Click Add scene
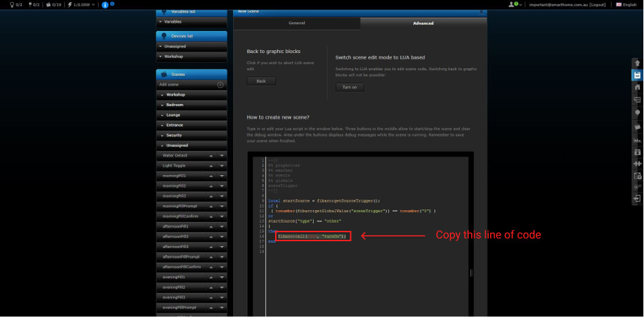Image resolution: width=644 pixels, height=317 pixels. point(169,85)
